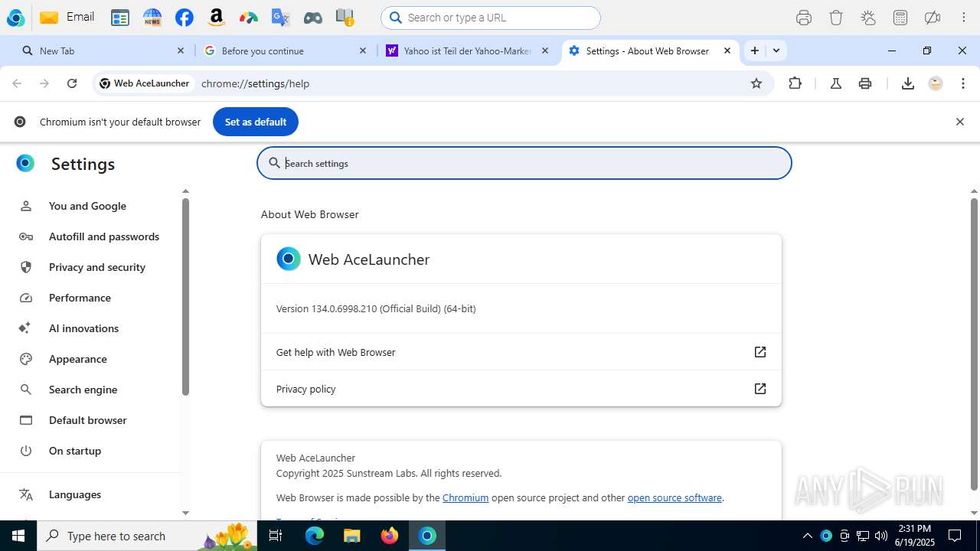Screen dimensions: 980x551
Task: Click the trash bin icon in top bar
Action: pyautogui.click(x=836, y=18)
